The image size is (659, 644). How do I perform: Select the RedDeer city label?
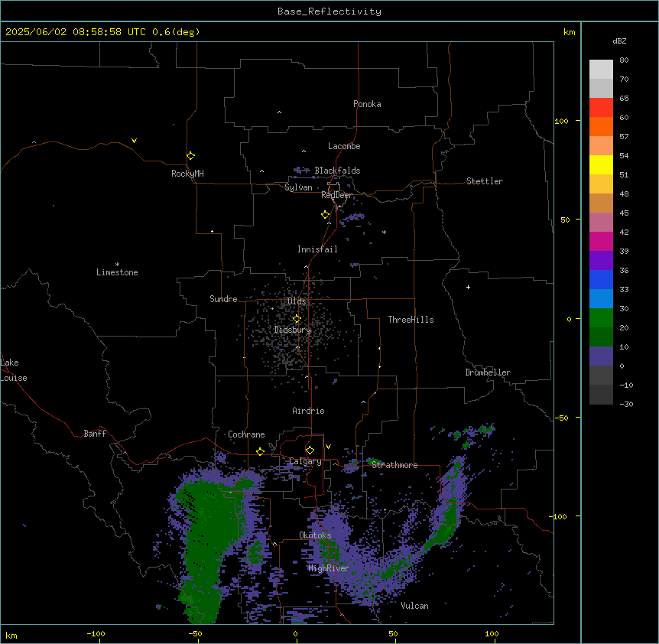(336, 195)
